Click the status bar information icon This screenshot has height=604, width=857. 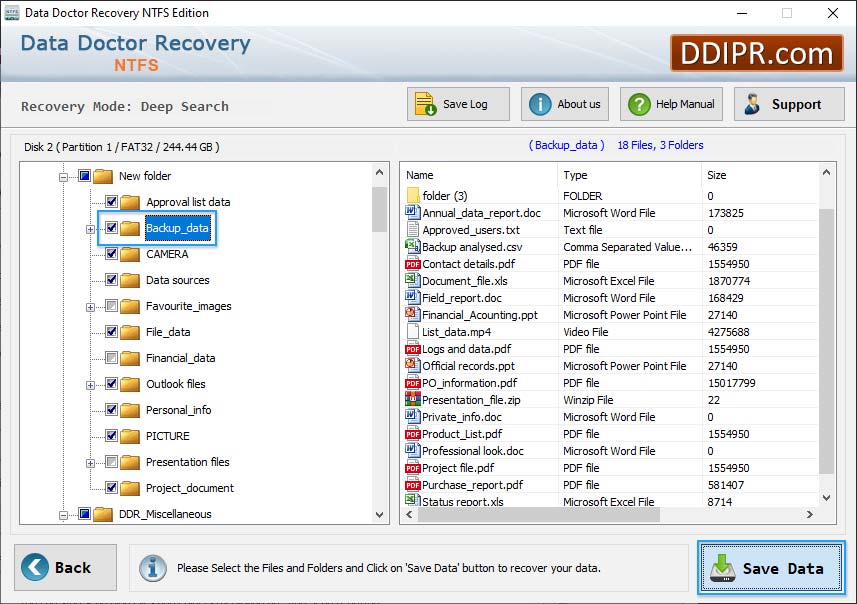[x=152, y=567]
